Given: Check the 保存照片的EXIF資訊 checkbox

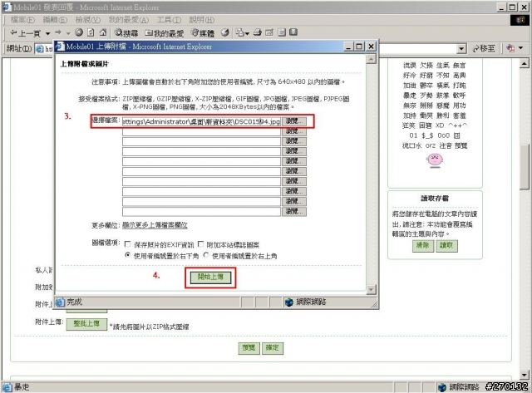Looking at the screenshot, I should click(127, 244).
